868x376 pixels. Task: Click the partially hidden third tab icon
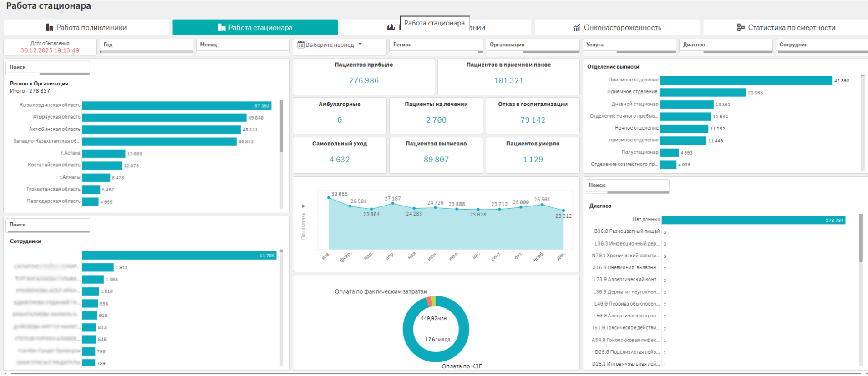click(x=391, y=28)
